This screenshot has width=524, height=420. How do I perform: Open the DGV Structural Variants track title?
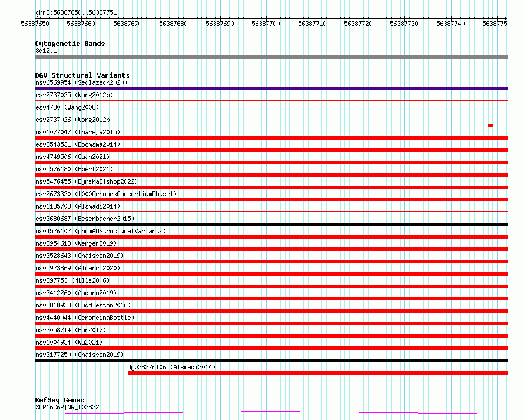click(82, 75)
